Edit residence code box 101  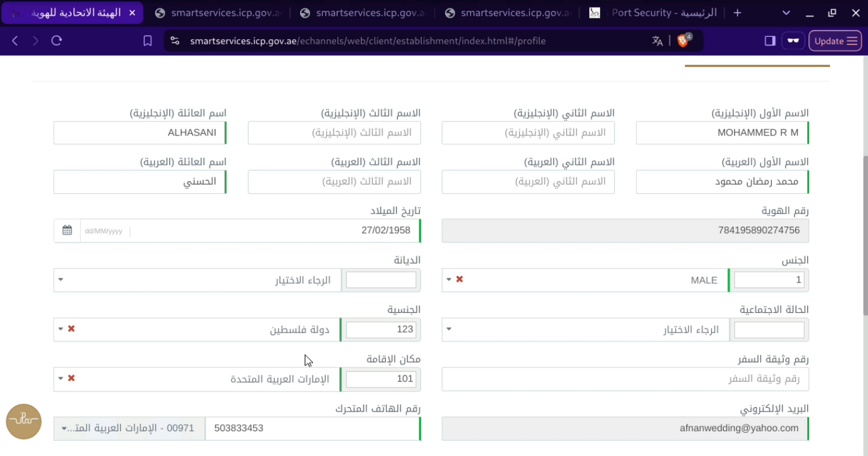381,379
